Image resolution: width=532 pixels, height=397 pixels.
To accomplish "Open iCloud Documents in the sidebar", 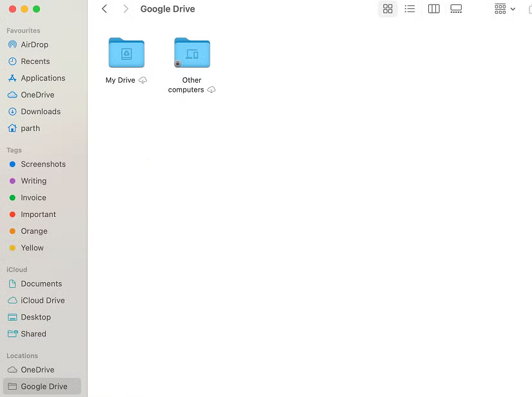I will [41, 283].
